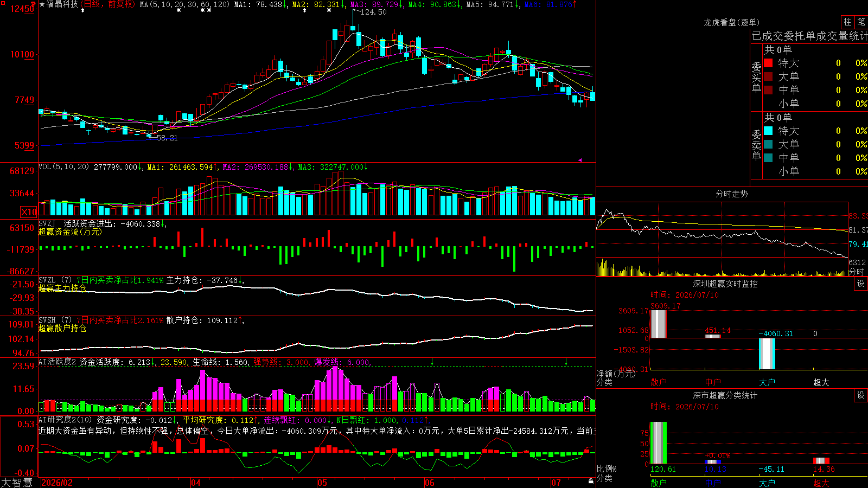Toggle the 柱 bar display button
The width and height of the screenshot is (868, 488).
coord(847,22)
